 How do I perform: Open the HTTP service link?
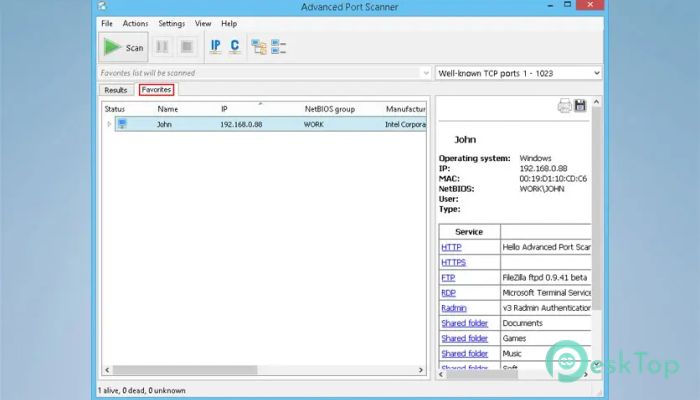(x=451, y=247)
